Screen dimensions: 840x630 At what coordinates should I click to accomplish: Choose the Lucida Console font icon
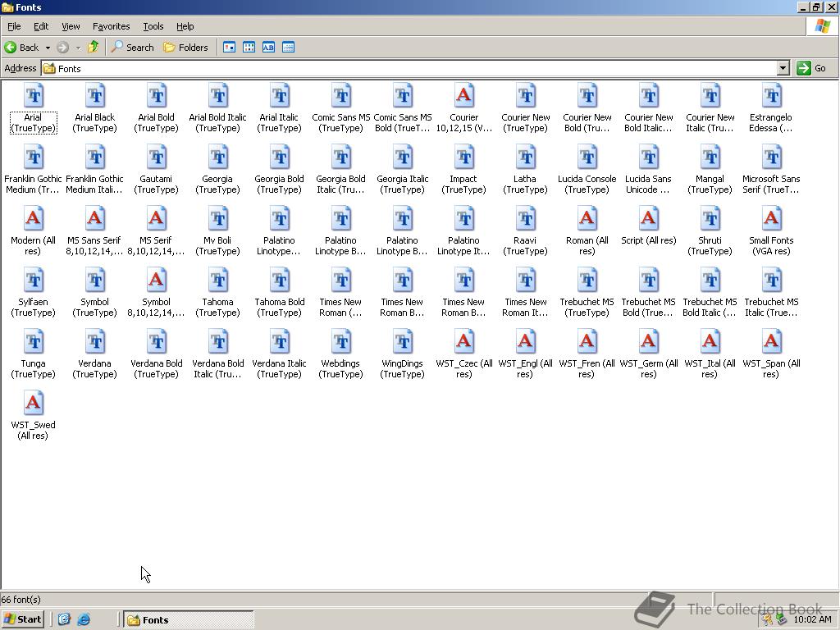point(587,157)
